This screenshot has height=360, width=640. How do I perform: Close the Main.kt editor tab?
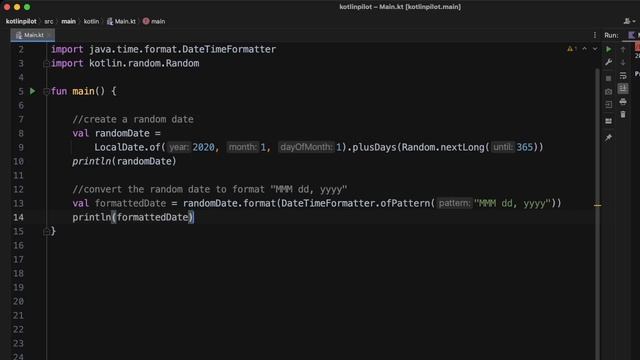pos(49,35)
